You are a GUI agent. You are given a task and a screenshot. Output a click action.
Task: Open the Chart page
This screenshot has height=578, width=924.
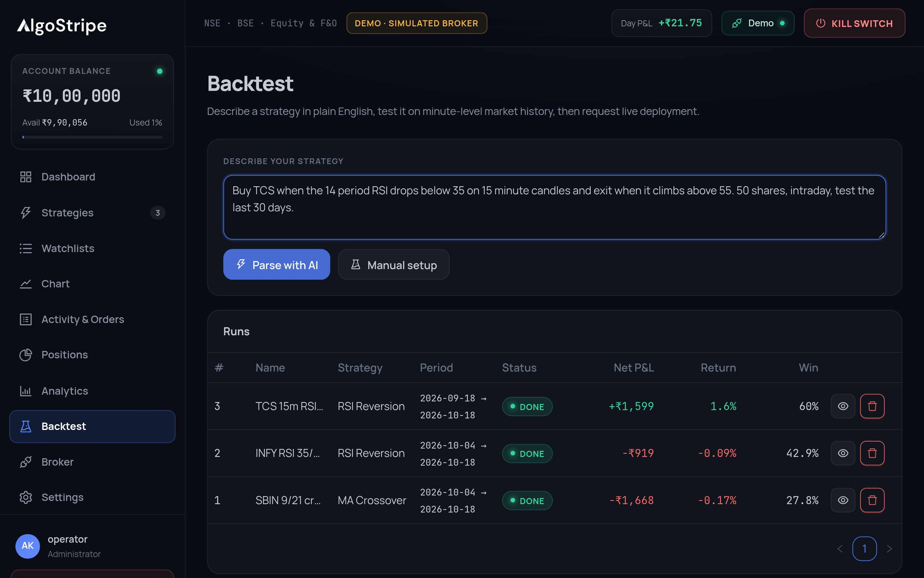pos(92,284)
